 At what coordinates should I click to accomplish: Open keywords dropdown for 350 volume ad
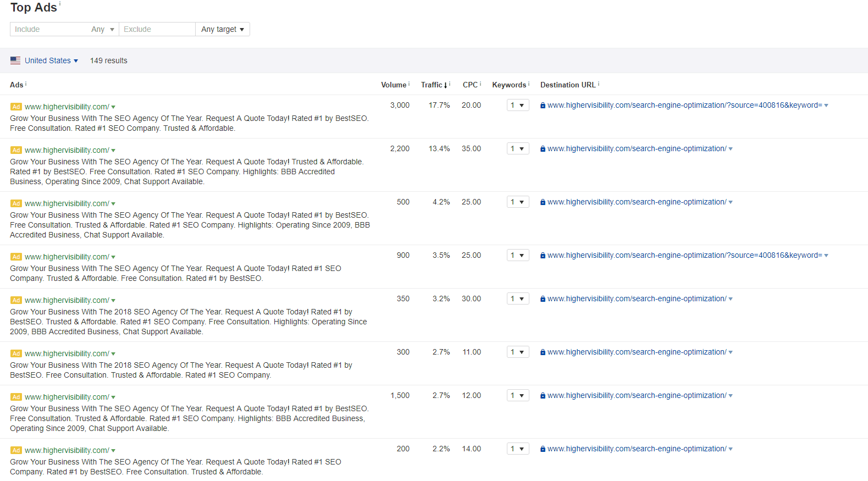click(518, 298)
